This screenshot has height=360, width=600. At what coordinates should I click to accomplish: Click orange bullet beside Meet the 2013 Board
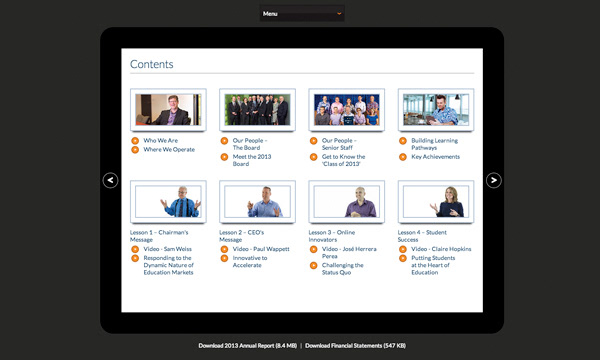(224, 157)
